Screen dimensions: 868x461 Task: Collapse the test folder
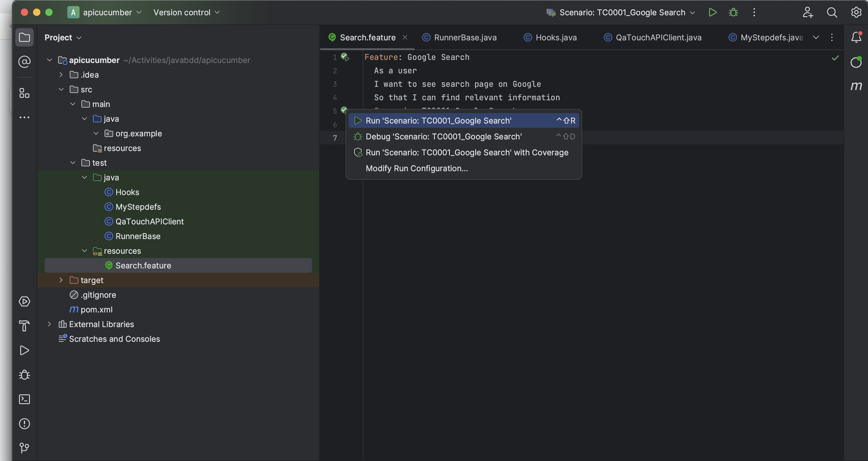pos(73,163)
